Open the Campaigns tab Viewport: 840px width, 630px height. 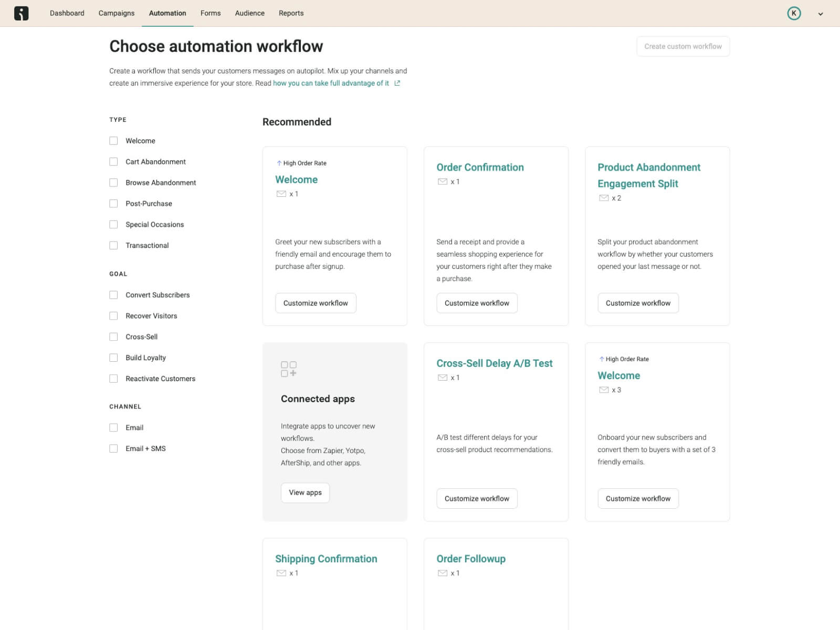117,13
